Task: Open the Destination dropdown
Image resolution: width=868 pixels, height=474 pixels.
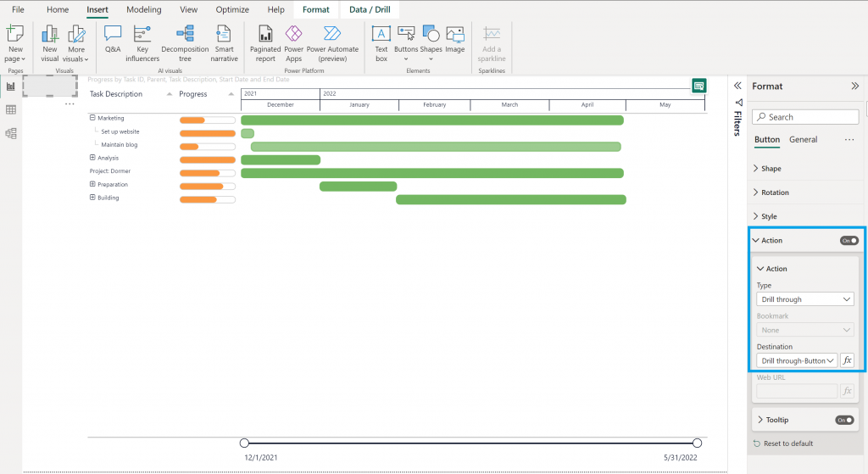Action: point(797,360)
